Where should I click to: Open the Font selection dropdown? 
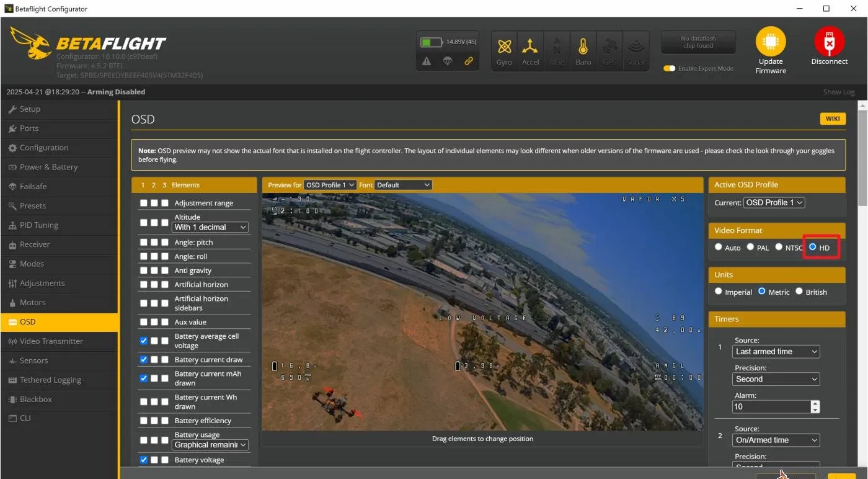point(403,185)
